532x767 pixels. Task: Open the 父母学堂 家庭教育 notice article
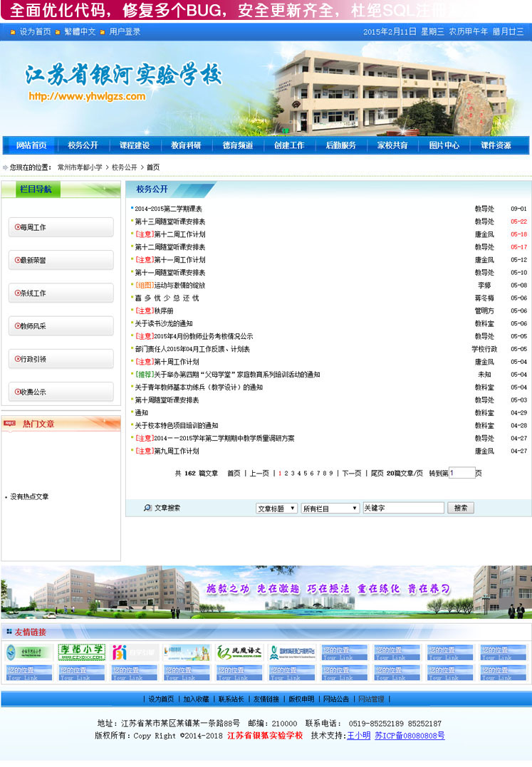tap(236, 374)
